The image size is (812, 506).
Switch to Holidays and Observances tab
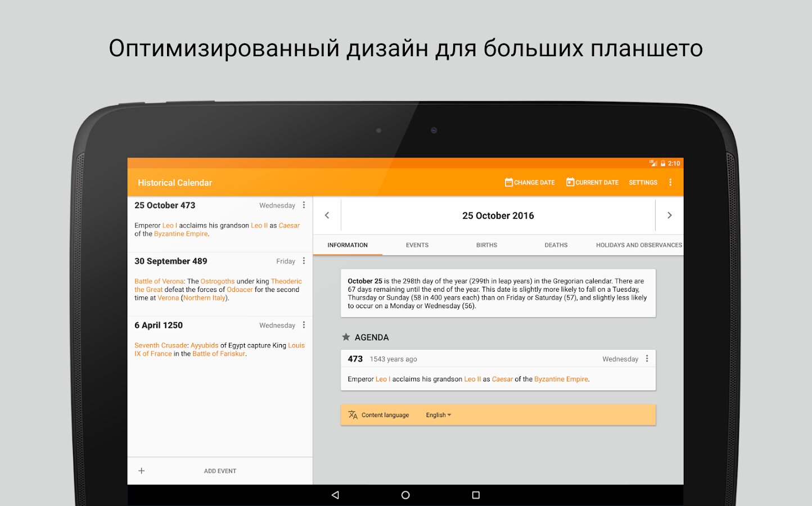point(639,245)
